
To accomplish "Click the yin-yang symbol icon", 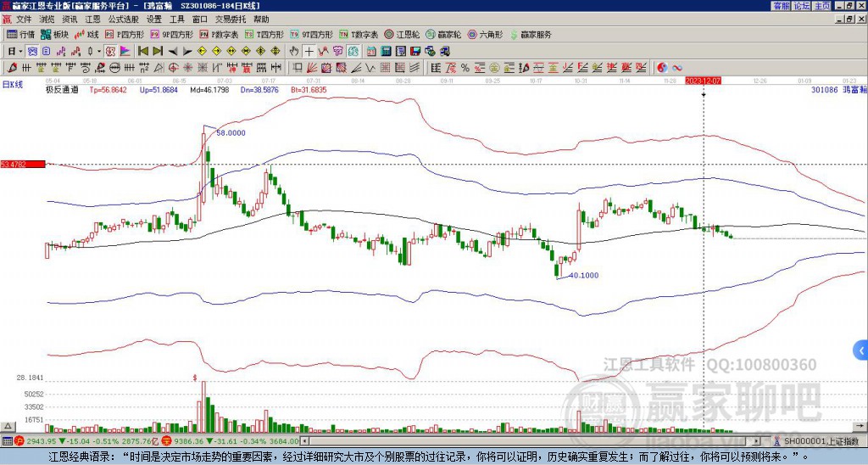I will coord(662,68).
